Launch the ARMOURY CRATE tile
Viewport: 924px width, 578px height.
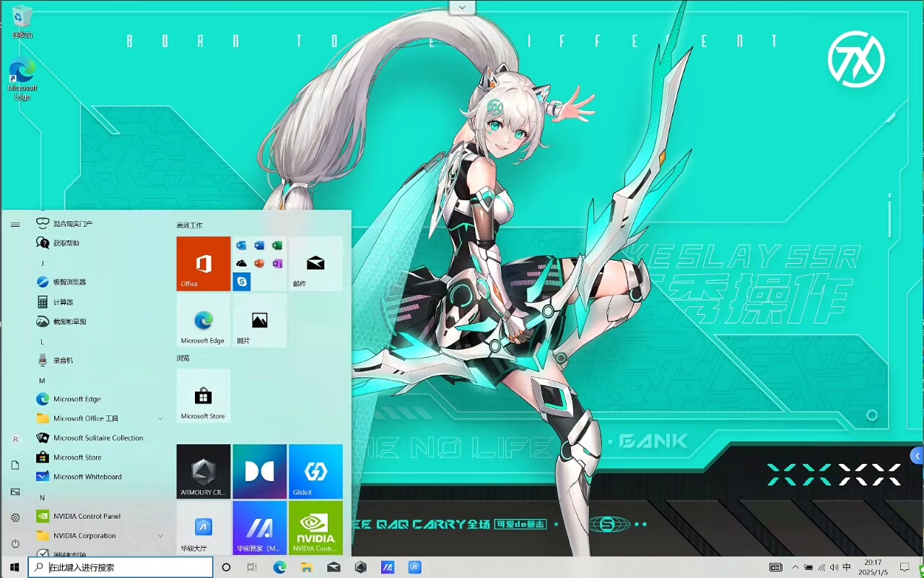click(x=204, y=471)
